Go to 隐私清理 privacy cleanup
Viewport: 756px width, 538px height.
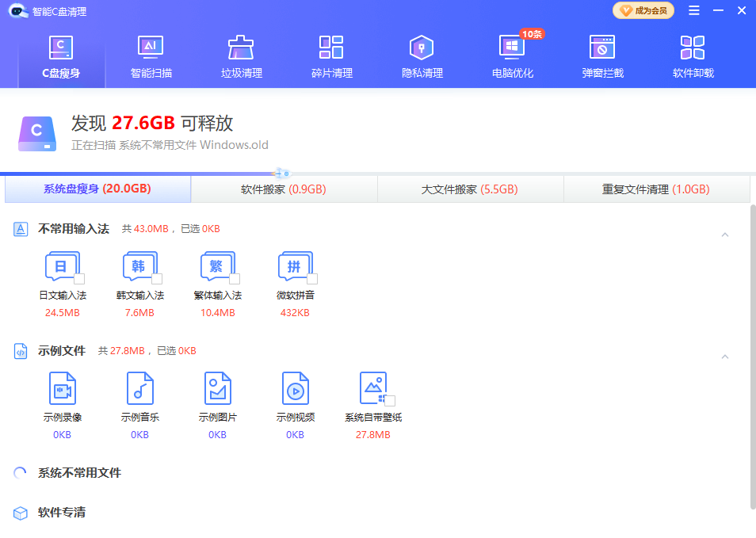point(422,48)
